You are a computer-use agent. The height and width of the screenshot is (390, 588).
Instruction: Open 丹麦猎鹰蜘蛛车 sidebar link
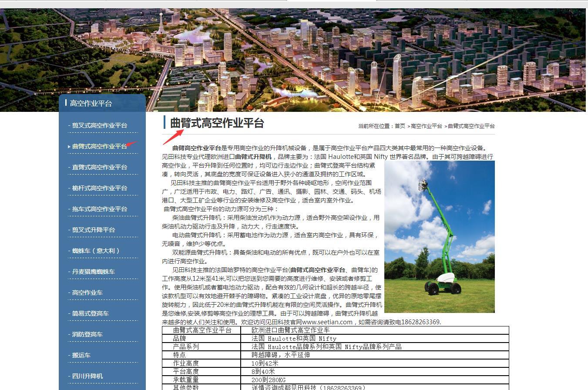(94, 272)
